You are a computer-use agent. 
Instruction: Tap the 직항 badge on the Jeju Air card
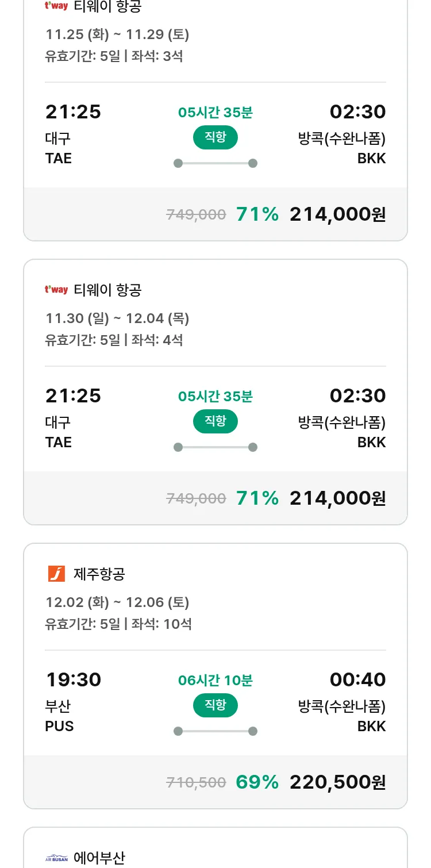[215, 705]
